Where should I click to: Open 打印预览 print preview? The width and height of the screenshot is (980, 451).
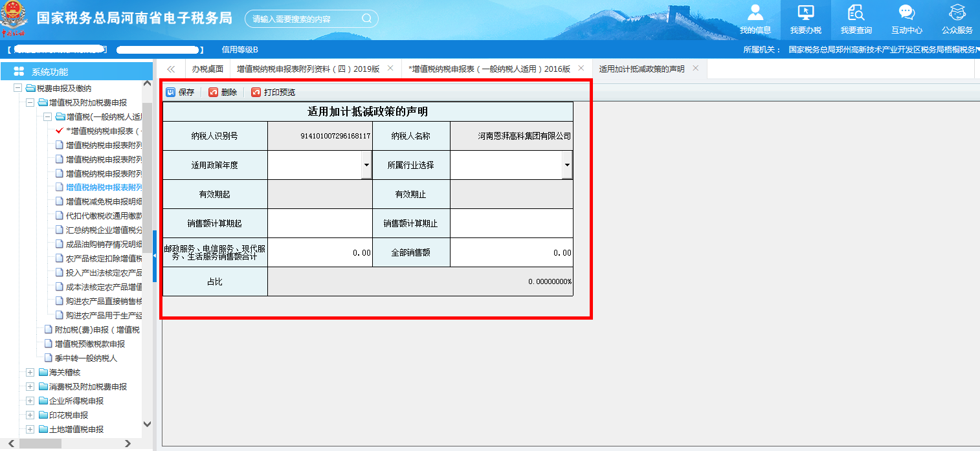[x=256, y=92]
